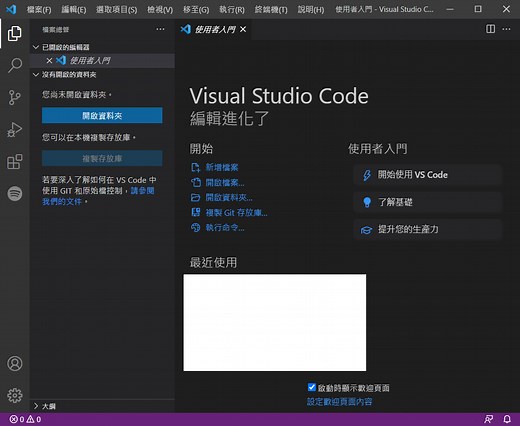520x426 pixels.
Task: Open the Accounts icon
Action: tap(15, 363)
